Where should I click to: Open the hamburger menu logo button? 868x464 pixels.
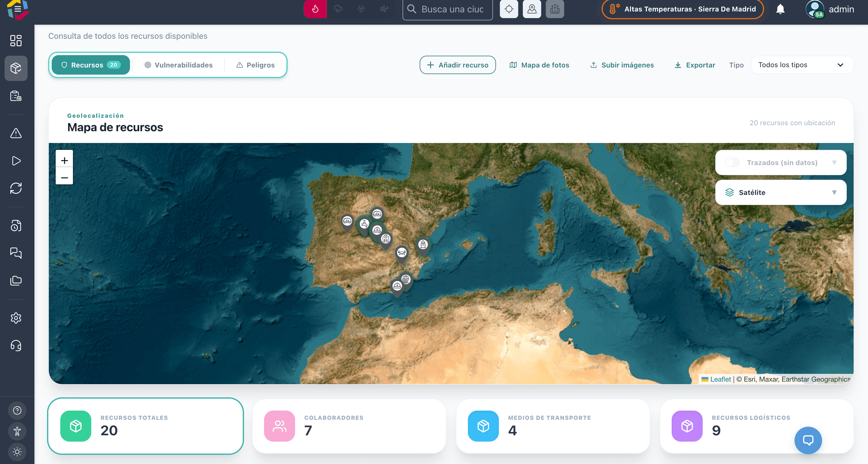point(18,9)
